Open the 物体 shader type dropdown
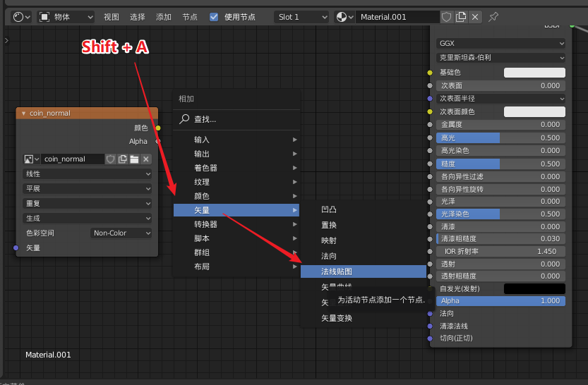This screenshot has height=385, width=588. point(65,17)
